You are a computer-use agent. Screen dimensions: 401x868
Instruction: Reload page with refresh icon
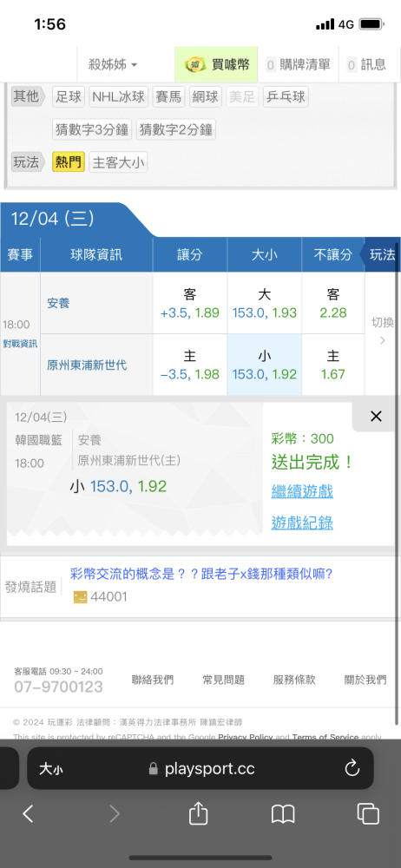pos(352,768)
